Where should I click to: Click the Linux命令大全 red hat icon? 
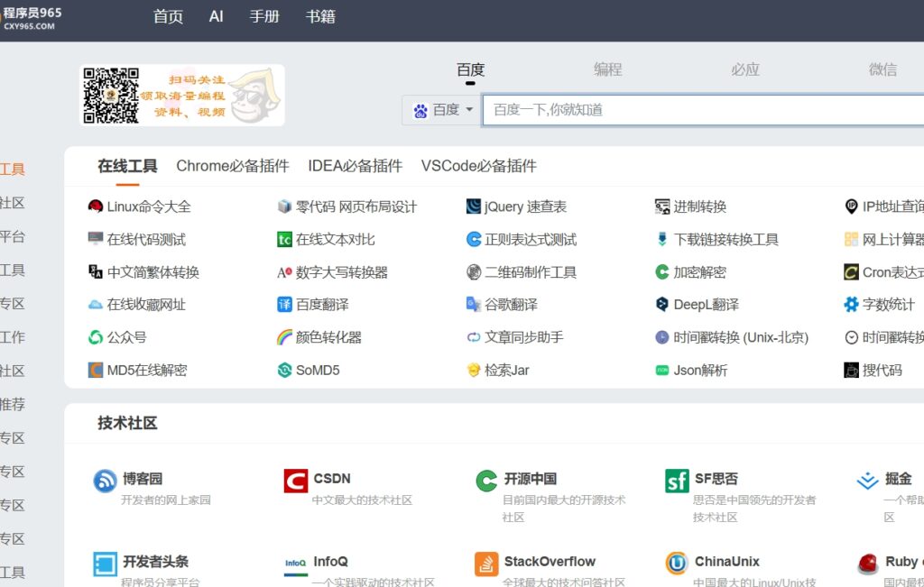click(96, 206)
